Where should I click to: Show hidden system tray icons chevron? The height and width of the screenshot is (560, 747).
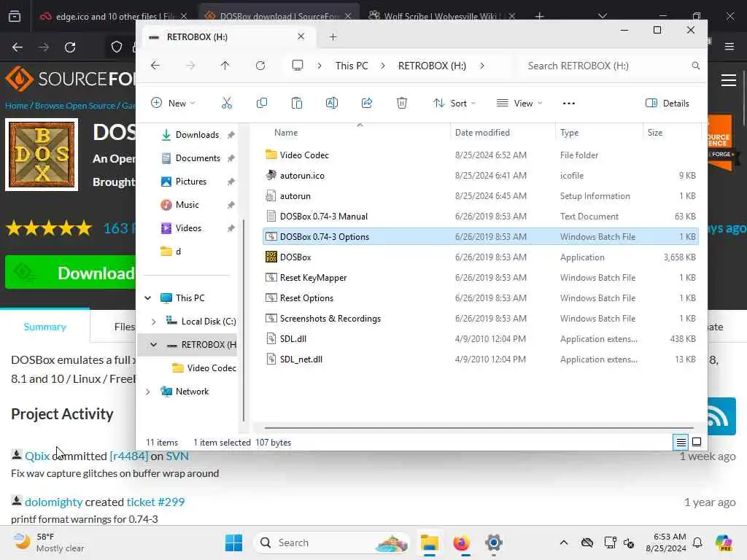coord(564,542)
